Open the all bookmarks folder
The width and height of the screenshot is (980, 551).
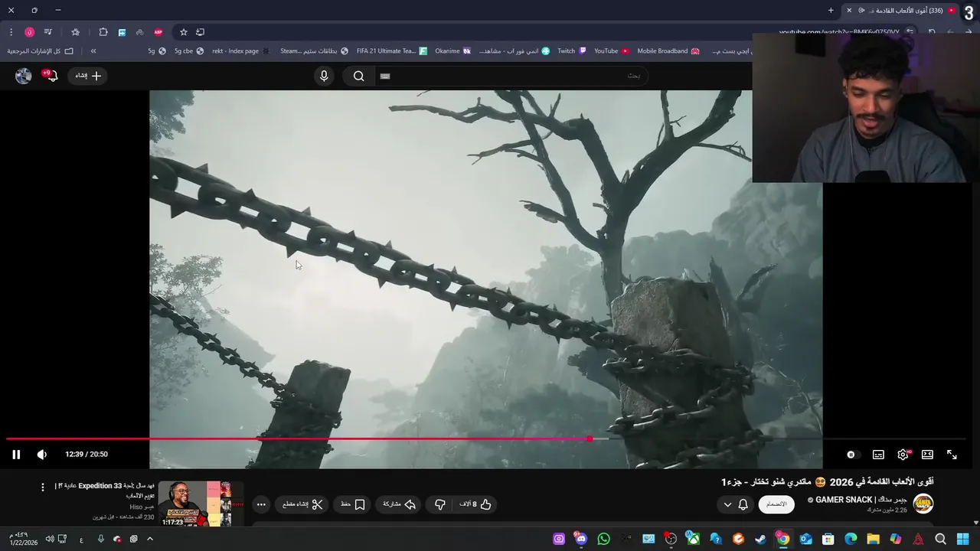coord(40,51)
